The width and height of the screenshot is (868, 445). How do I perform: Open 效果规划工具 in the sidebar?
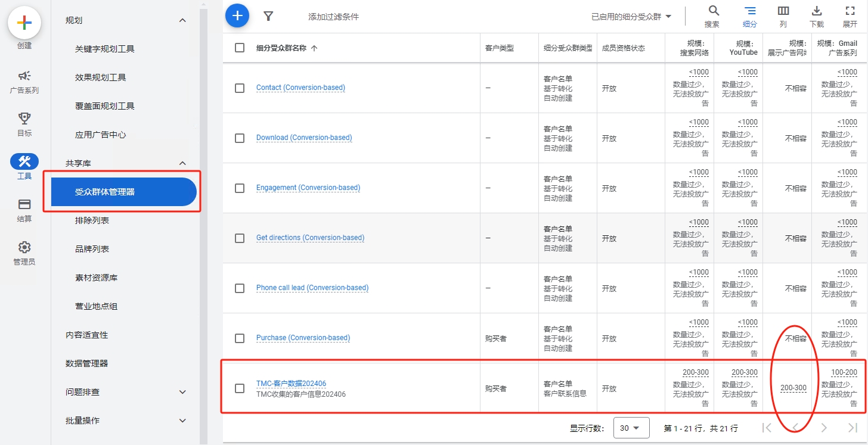pyautogui.click(x=101, y=77)
